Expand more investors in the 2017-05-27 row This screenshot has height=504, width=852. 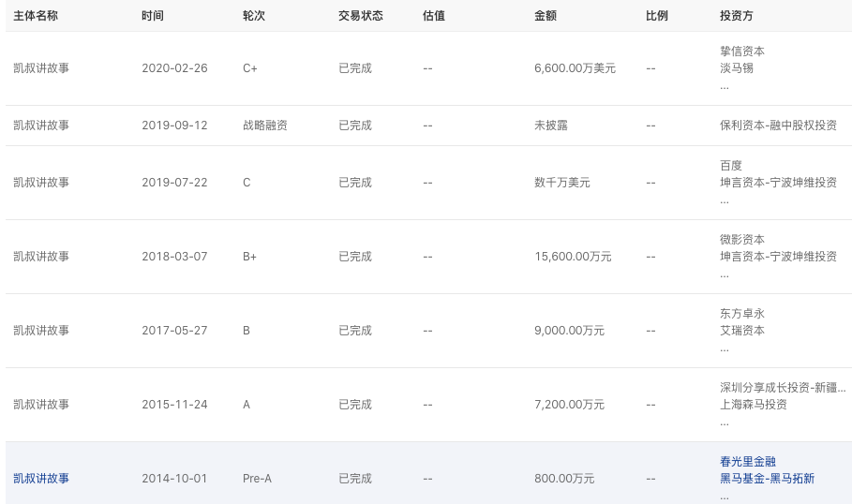tap(724, 348)
